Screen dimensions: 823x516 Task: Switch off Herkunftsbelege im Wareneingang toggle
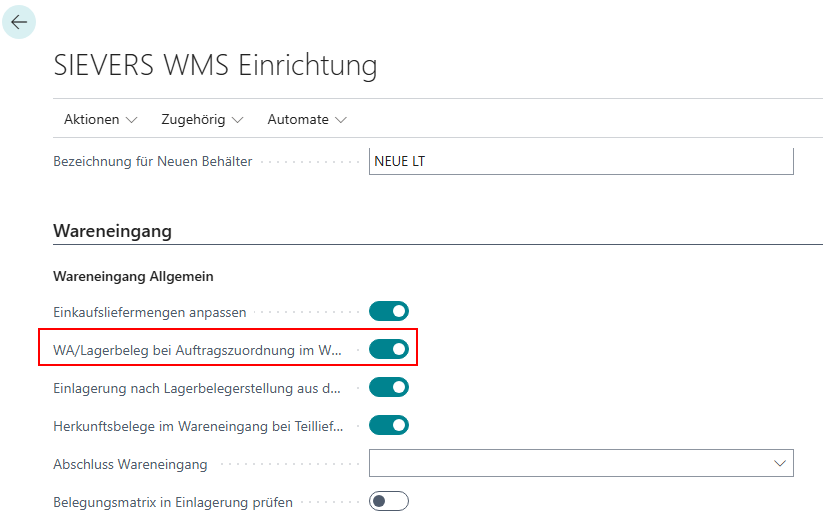pyautogui.click(x=389, y=425)
